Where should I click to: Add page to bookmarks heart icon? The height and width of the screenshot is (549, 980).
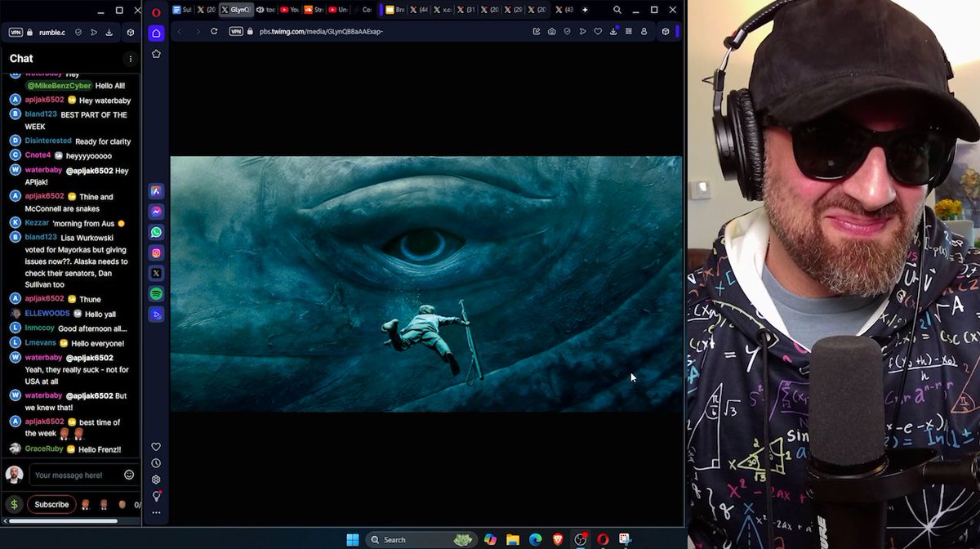598,31
